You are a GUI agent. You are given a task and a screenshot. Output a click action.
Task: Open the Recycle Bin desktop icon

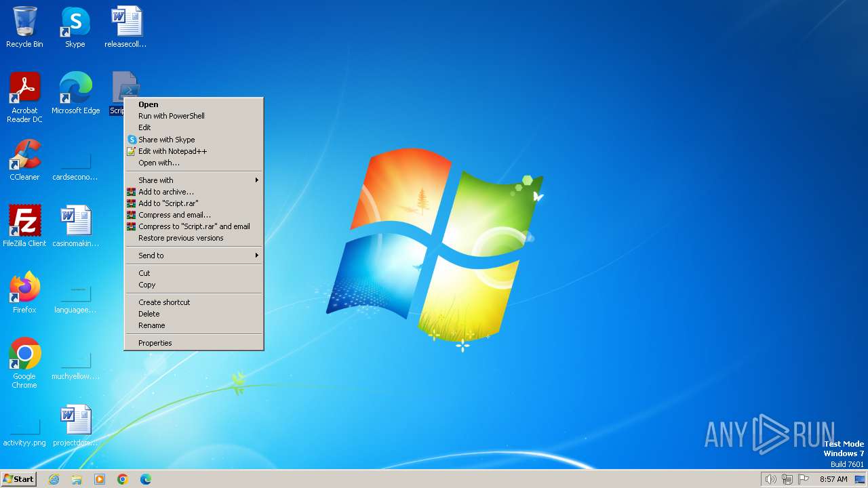[24, 27]
